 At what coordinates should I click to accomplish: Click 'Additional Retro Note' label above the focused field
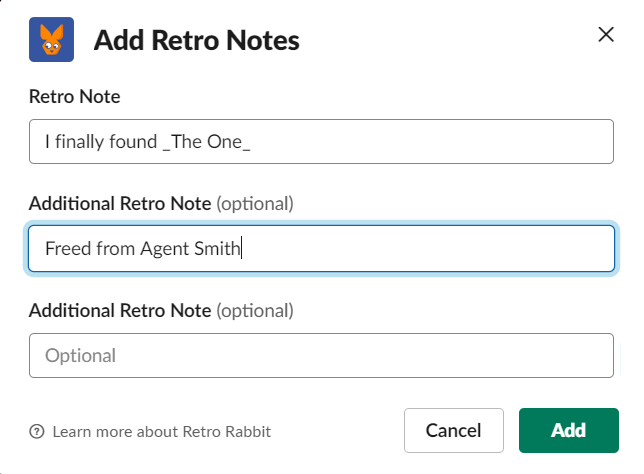(120, 204)
